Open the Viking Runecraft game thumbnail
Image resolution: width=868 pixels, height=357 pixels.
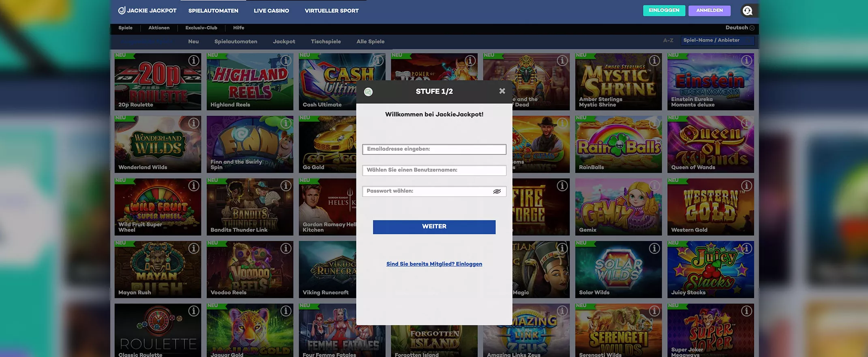click(328, 269)
